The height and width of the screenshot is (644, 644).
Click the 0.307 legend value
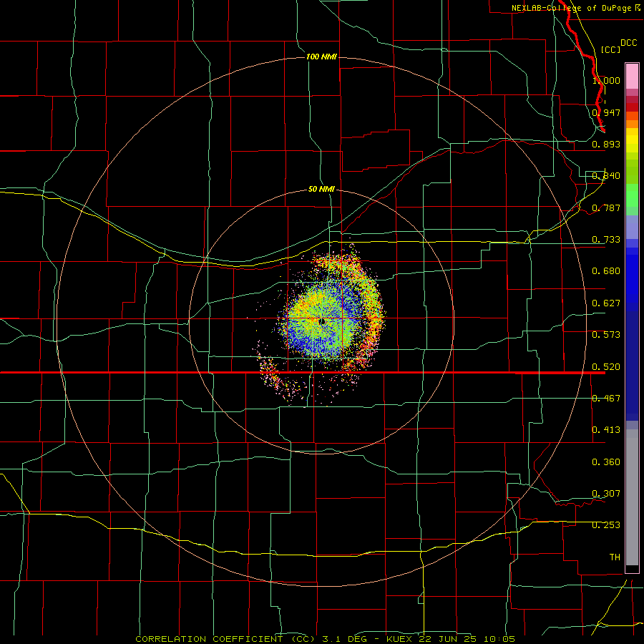[x=606, y=494]
